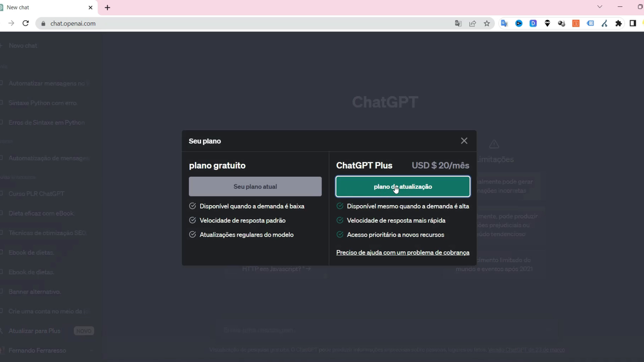Click Atualizações regulares do modelo text
Viewport: 644px width, 362px height.
(246, 235)
